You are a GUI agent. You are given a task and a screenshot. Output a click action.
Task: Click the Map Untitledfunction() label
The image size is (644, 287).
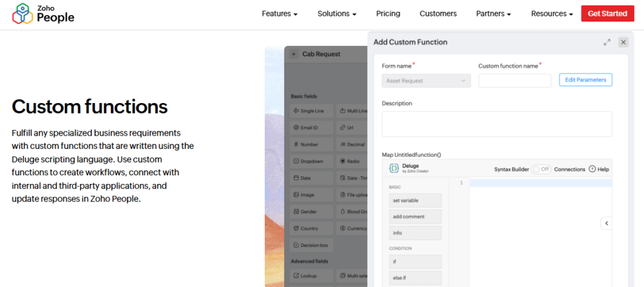411,155
